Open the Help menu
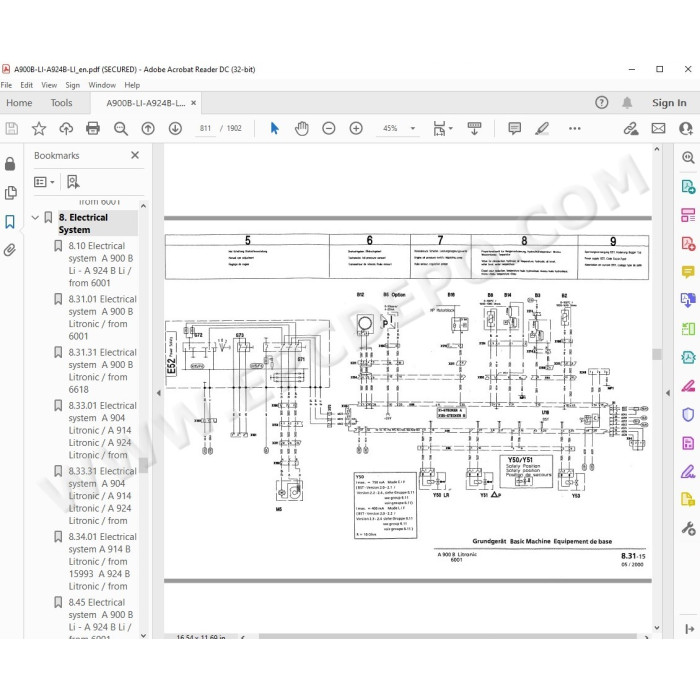 click(x=132, y=85)
